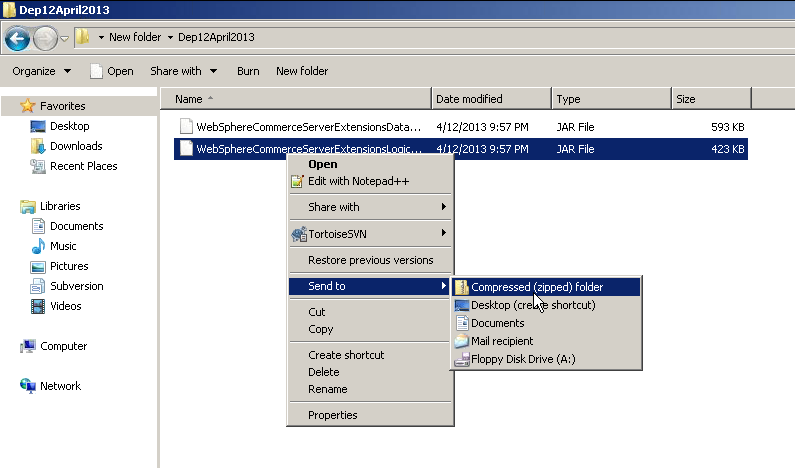
Task: Click the TortoiseSVN icon in context menu
Action: 298,233
